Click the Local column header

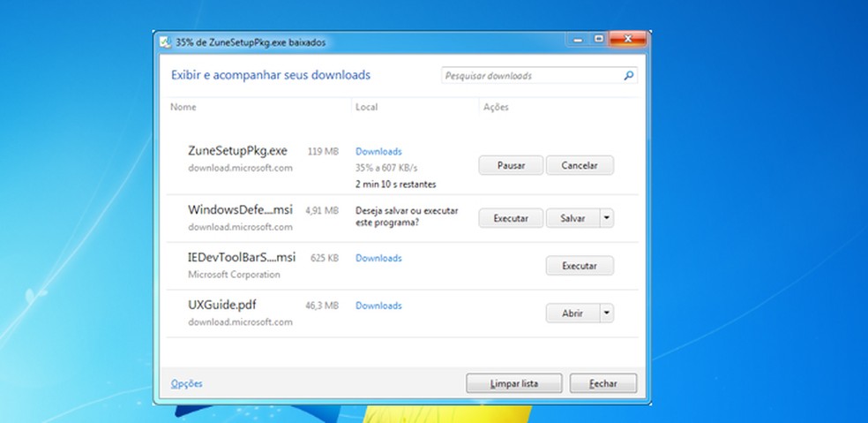pos(366,107)
